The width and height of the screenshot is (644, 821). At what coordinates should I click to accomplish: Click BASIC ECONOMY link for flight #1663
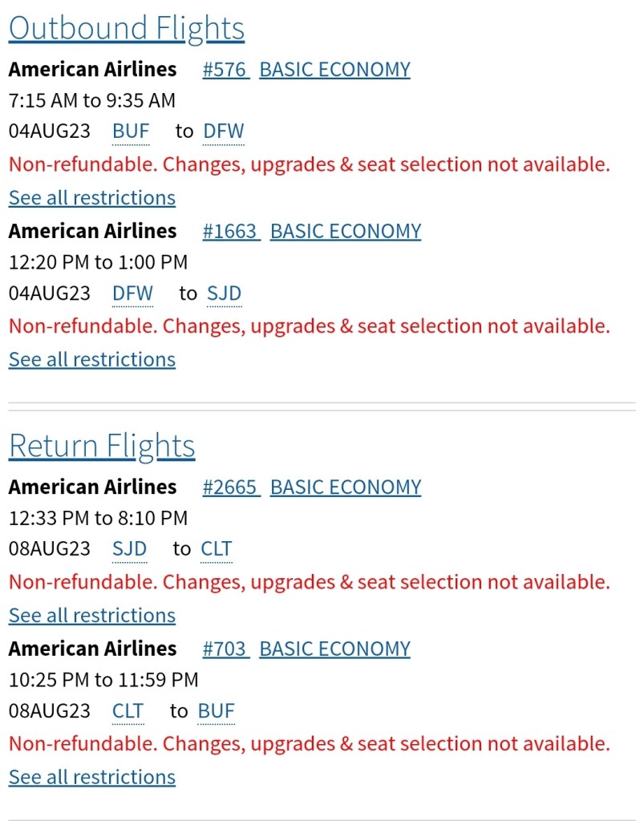tap(345, 231)
